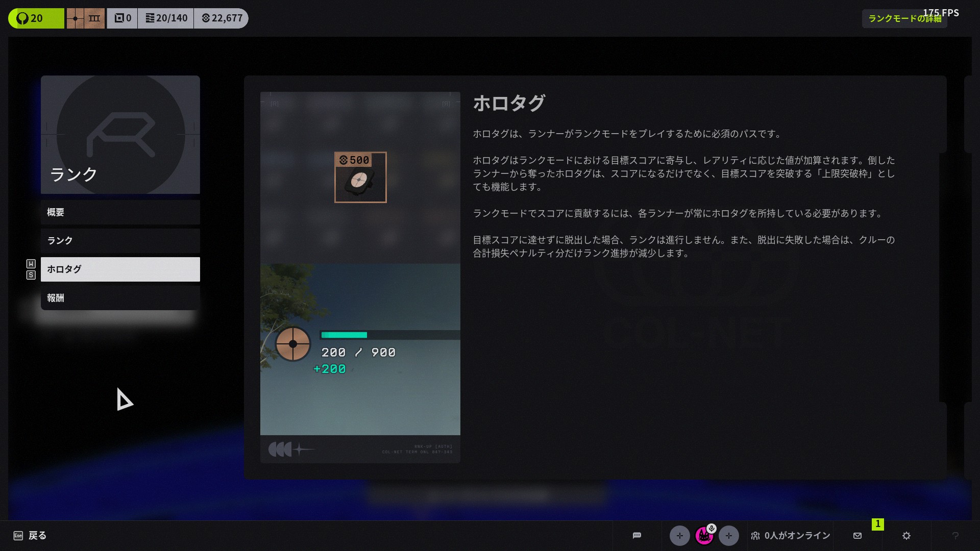Click the right empty party slot plus
The height and width of the screenshot is (551, 980).
[728, 536]
